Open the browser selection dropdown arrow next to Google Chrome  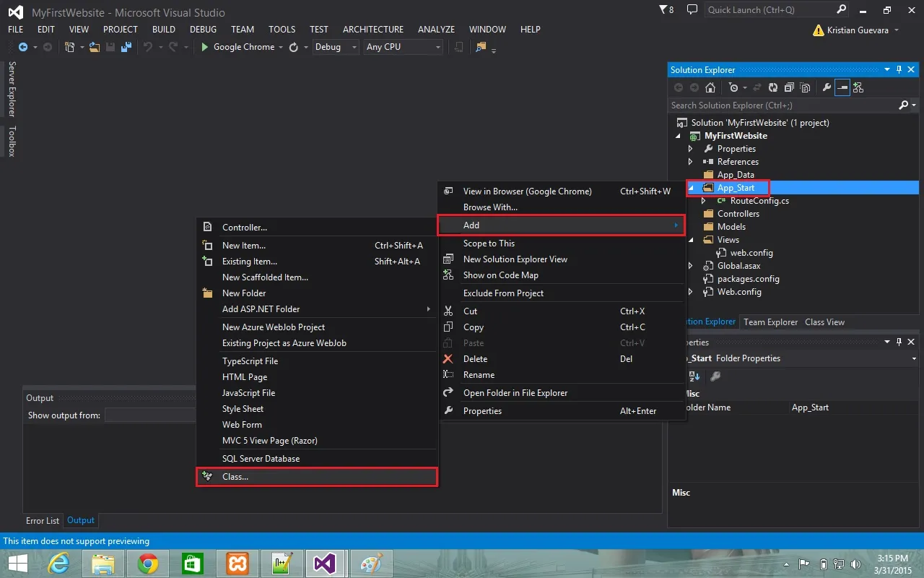click(x=281, y=47)
